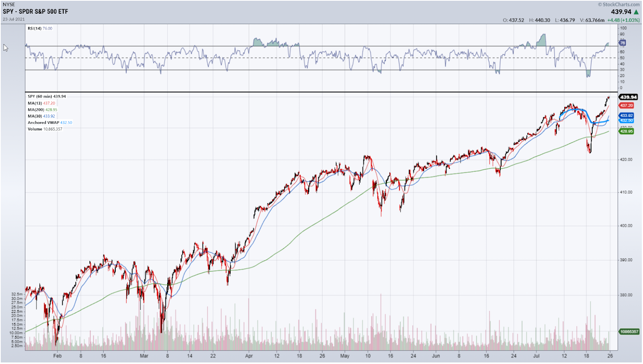This screenshot has width=643, height=364.
Task: Click the green up-triangle beside the 439.94 price
Action: pyautogui.click(x=636, y=12)
